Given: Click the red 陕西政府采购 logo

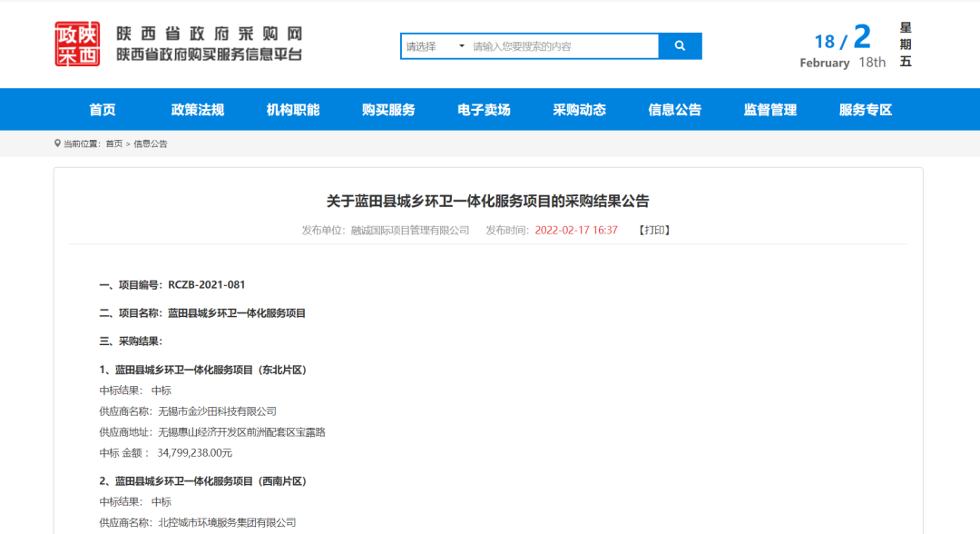Looking at the screenshot, I should coord(77,44).
